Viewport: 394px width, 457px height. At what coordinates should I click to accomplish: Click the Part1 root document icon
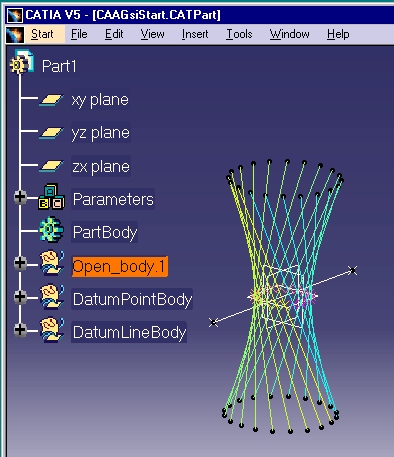pyautogui.click(x=22, y=62)
